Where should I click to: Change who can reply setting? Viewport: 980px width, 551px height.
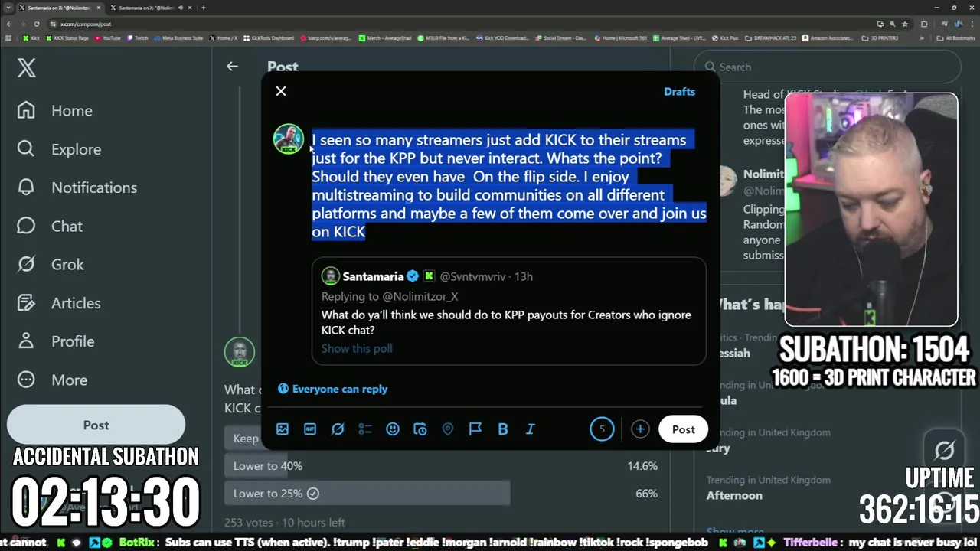point(332,389)
